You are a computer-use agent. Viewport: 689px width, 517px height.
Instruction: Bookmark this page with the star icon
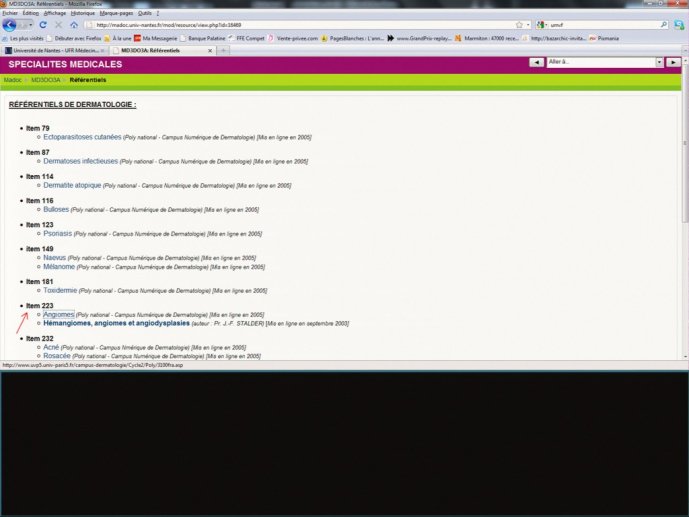pos(519,25)
